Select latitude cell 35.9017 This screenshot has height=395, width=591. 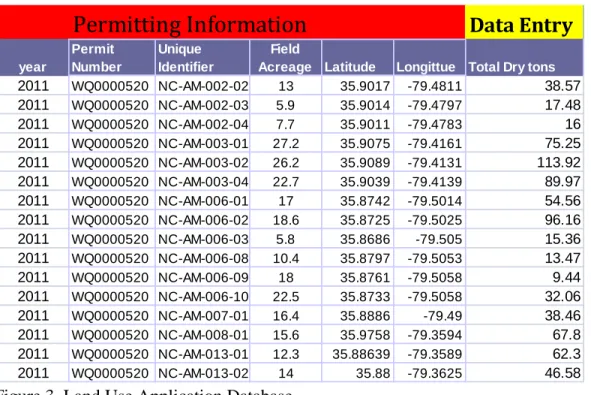point(357,86)
